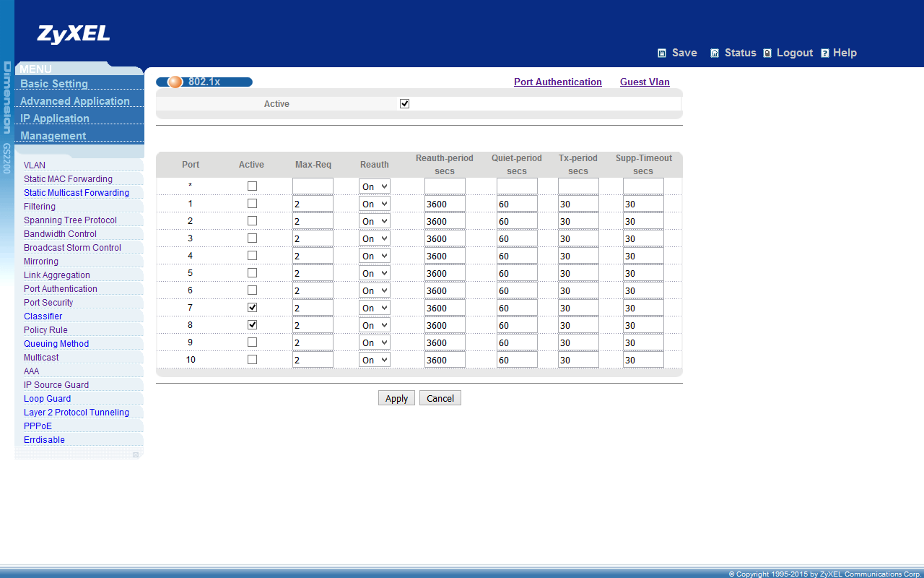Go to PPPoE in sidebar

(38, 426)
